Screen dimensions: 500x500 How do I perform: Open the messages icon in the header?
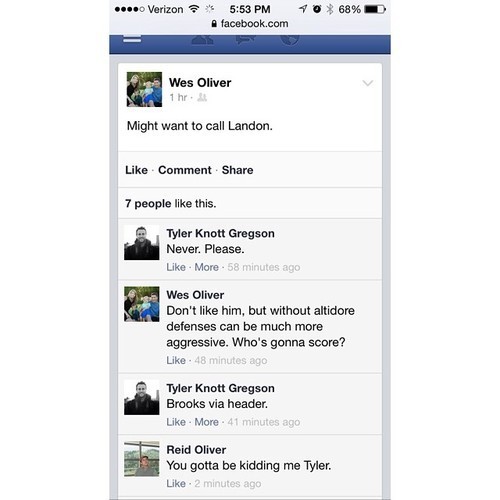tap(246, 39)
